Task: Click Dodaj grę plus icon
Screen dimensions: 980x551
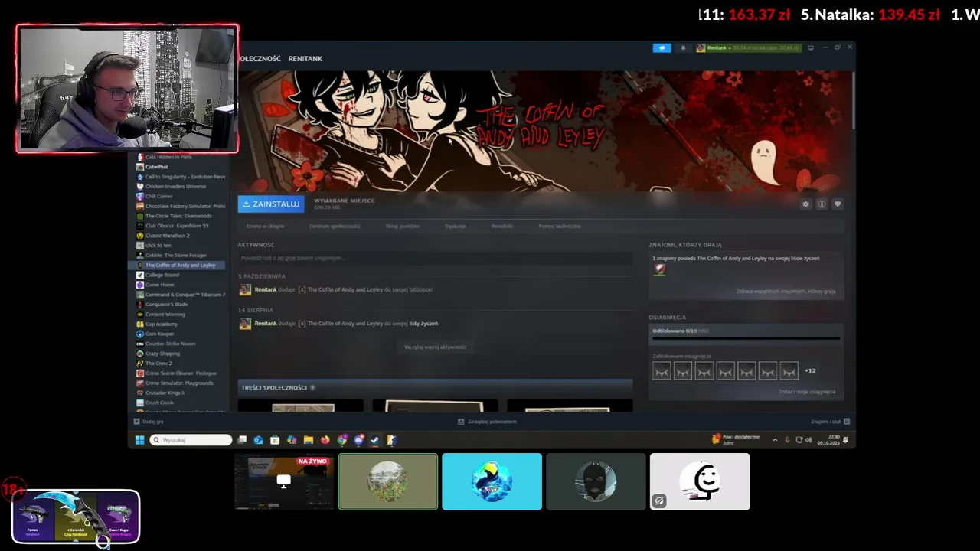Action: coord(136,422)
